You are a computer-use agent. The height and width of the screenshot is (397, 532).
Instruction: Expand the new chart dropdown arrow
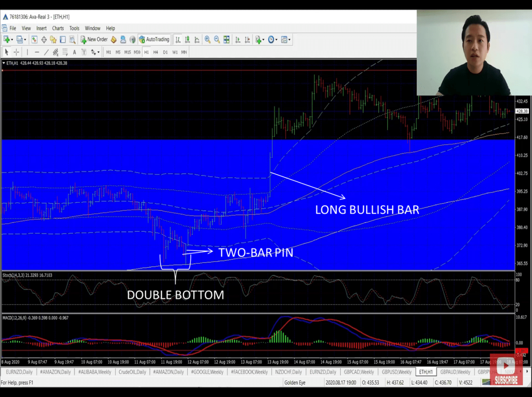pos(12,40)
